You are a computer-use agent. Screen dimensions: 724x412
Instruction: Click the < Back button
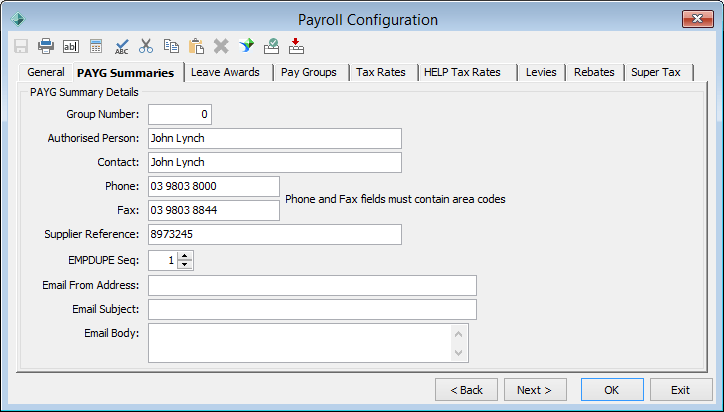[x=466, y=390]
